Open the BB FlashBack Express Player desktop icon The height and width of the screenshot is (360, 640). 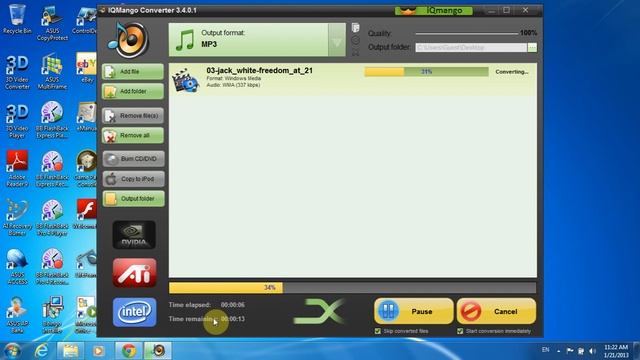coord(52,120)
